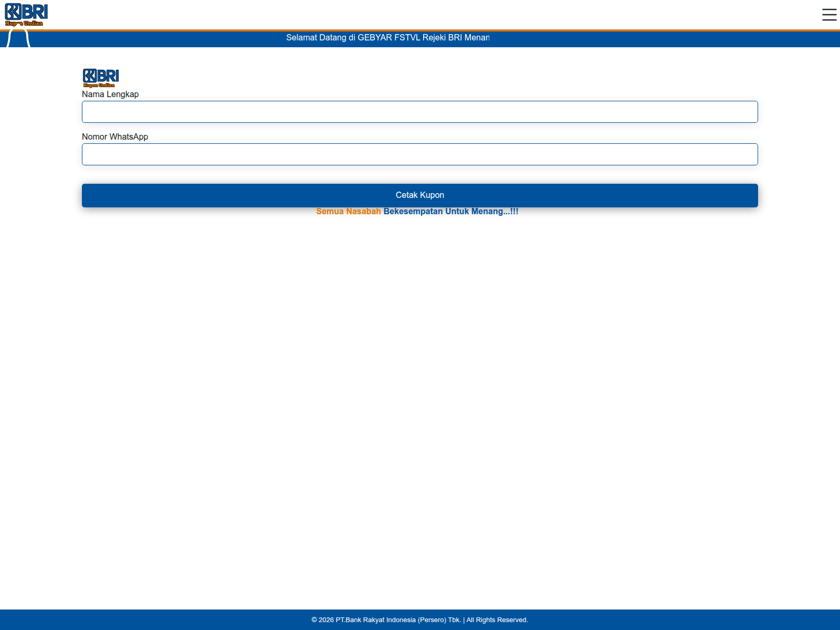Select the Nomor WhatsApp input field
This screenshot has height=630, width=840.
pos(420,154)
